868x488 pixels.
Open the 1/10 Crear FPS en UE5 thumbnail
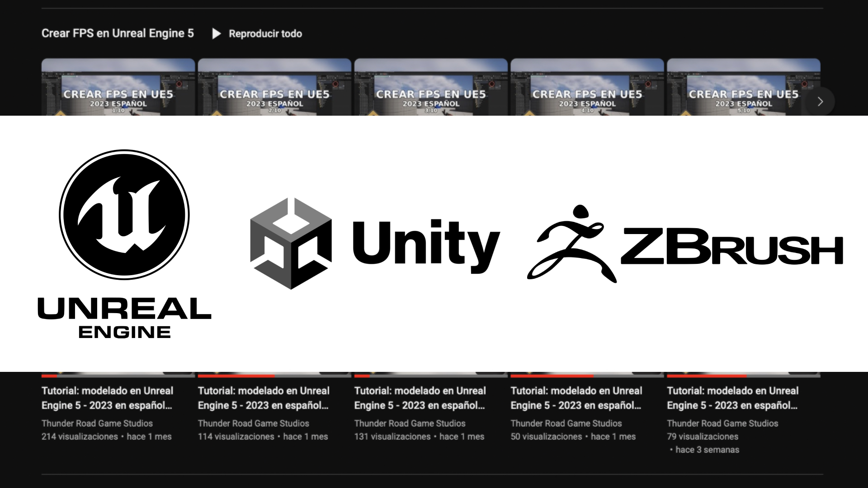click(x=118, y=87)
